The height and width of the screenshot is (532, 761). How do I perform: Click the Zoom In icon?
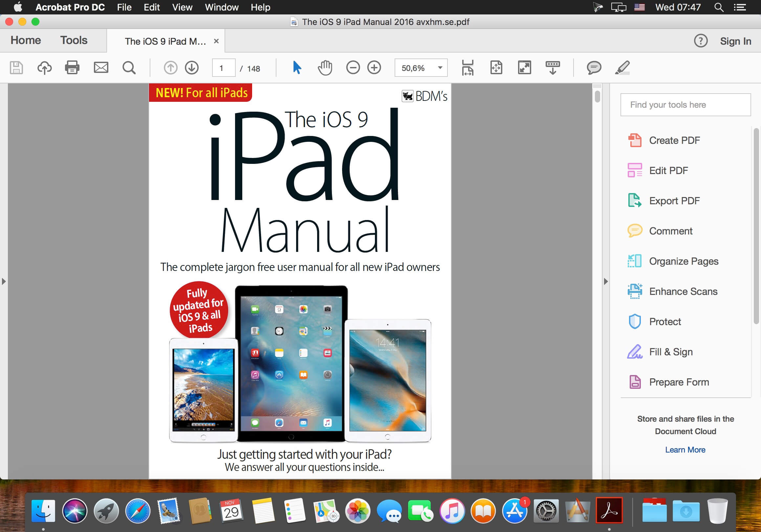pyautogui.click(x=375, y=69)
